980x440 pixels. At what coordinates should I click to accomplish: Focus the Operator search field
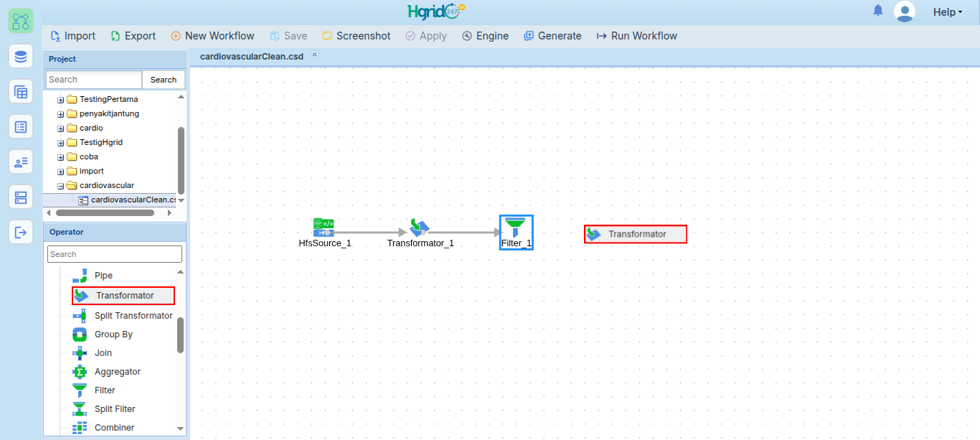point(115,254)
